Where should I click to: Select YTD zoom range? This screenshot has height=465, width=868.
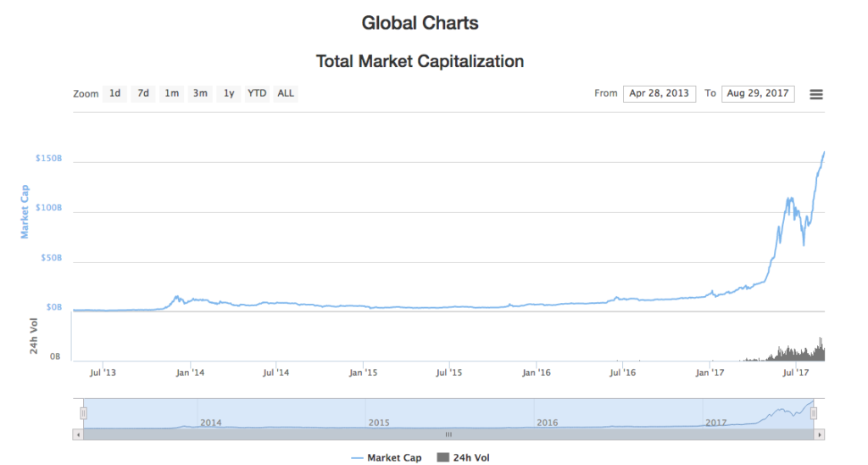point(257,93)
